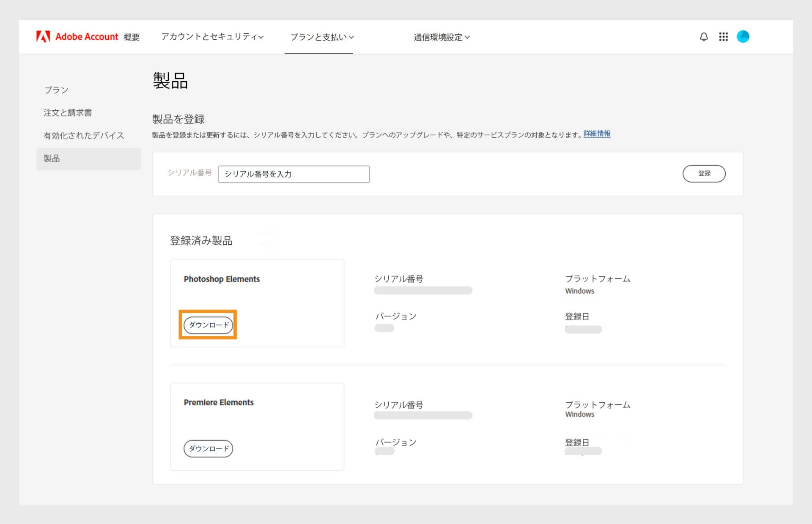The image size is (812, 524).
Task: Expand アカウントとセキュリティ dropdown
Action: tap(213, 37)
